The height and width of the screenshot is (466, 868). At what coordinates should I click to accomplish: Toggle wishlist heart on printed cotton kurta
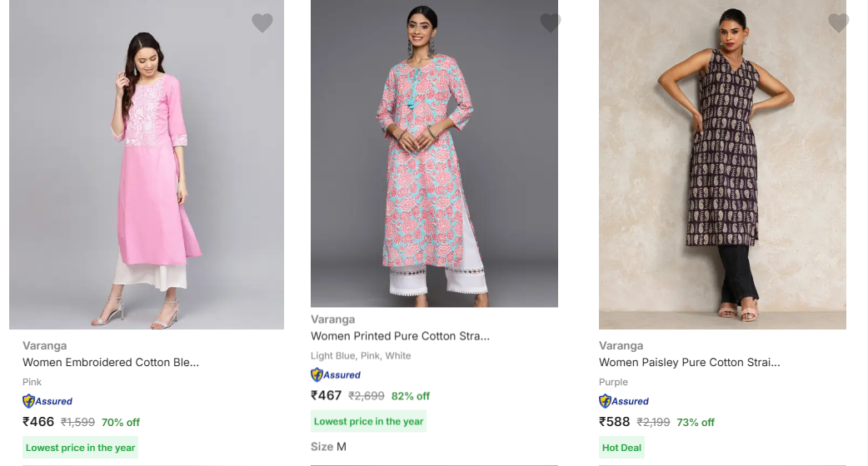tap(551, 23)
